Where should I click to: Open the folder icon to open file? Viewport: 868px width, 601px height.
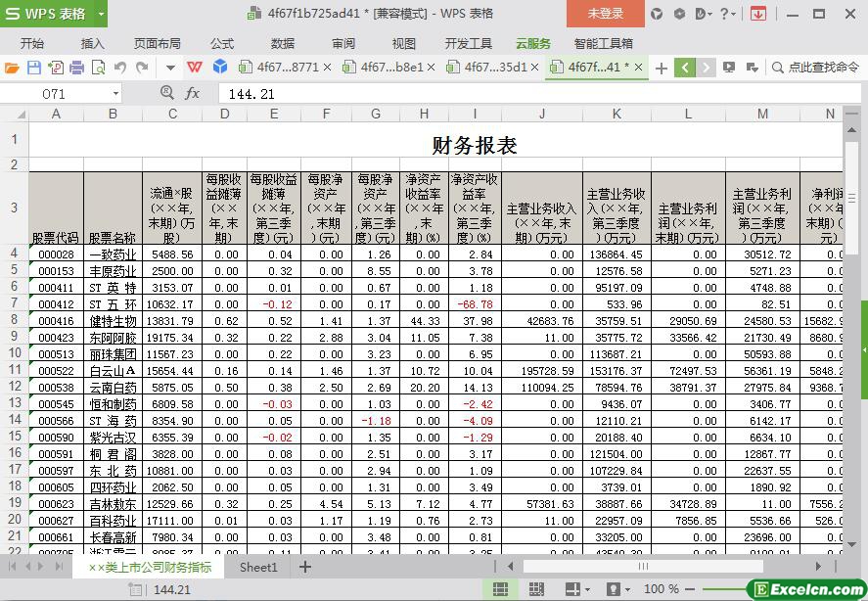pos(12,68)
